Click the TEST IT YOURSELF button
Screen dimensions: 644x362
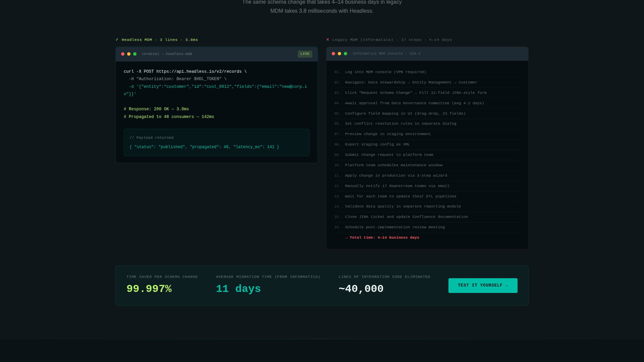tap(483, 285)
